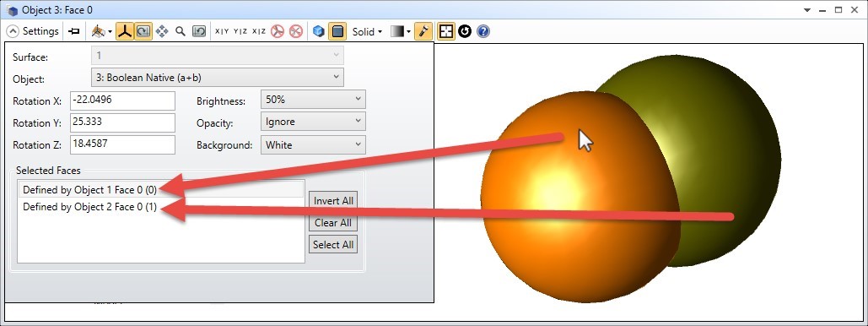This screenshot has height=326, width=868.
Task: Toggle the four-square grid icon
Action: pyautogui.click(x=445, y=31)
